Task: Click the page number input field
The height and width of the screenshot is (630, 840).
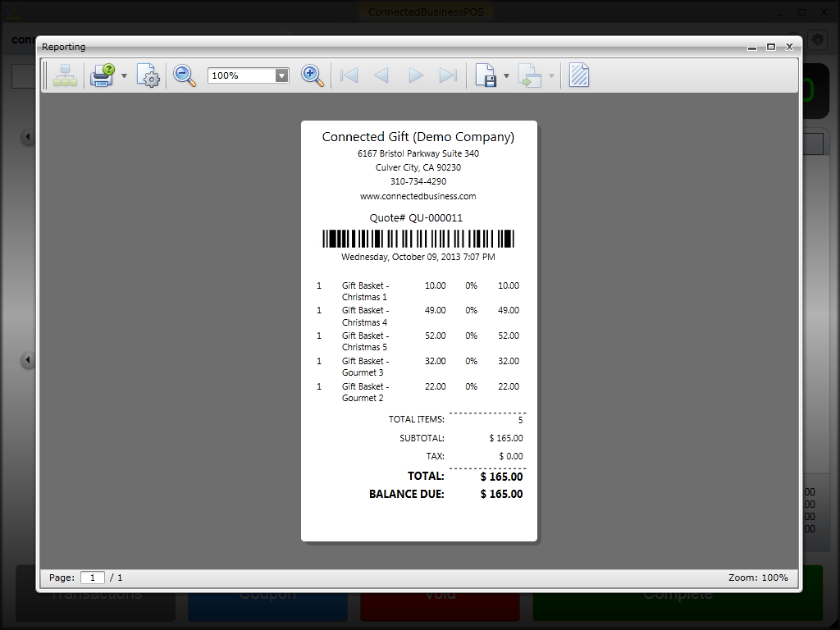Action: (92, 577)
